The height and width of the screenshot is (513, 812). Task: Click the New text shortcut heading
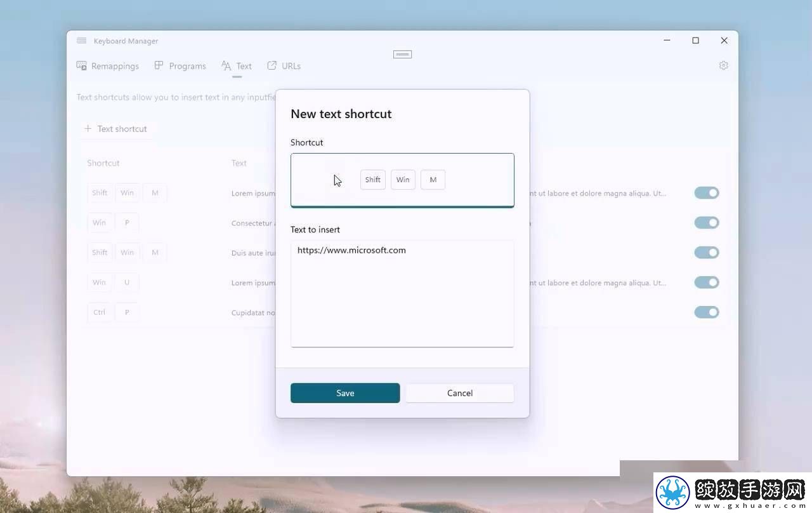[341, 114]
